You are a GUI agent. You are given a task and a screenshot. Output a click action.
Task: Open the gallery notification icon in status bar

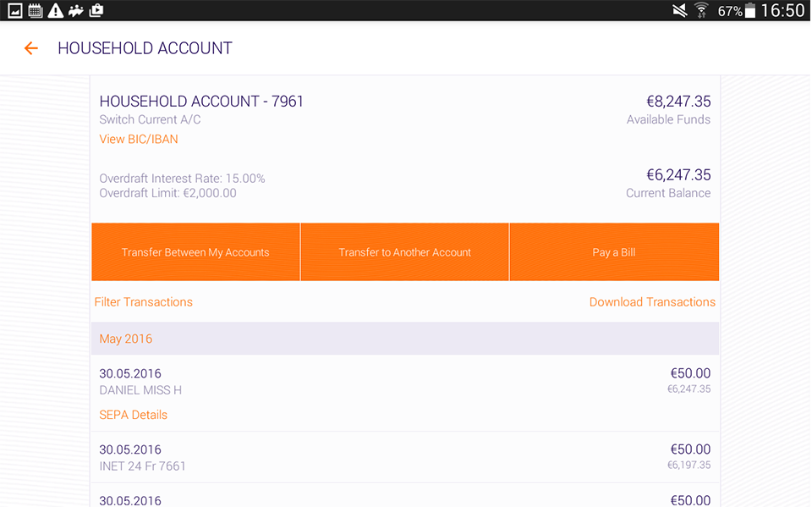pyautogui.click(x=15, y=10)
